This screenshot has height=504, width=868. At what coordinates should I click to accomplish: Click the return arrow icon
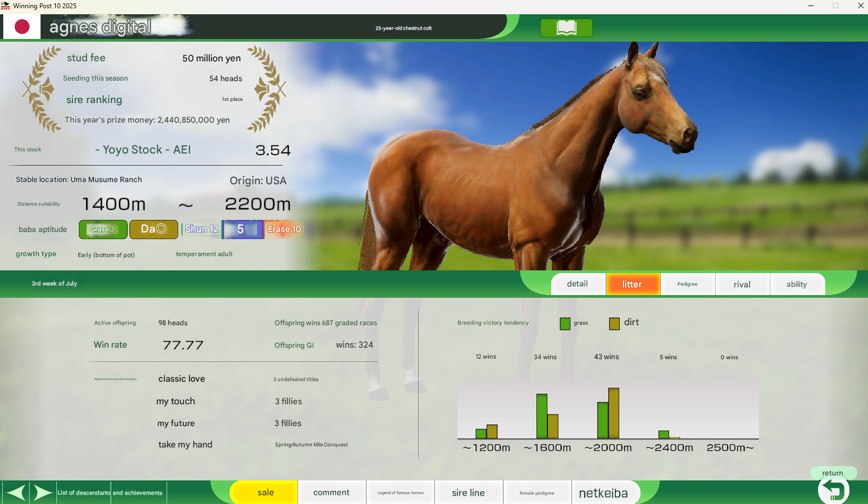[833, 490]
